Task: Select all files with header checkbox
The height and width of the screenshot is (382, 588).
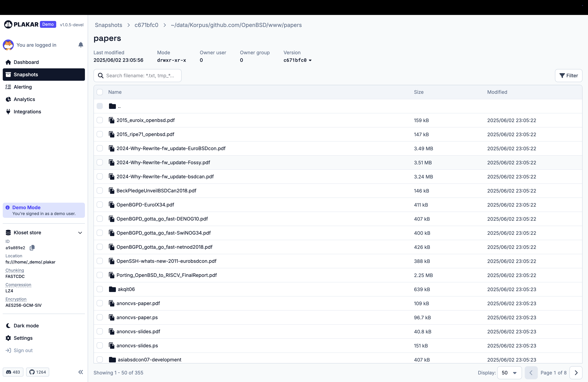Action: point(100,92)
